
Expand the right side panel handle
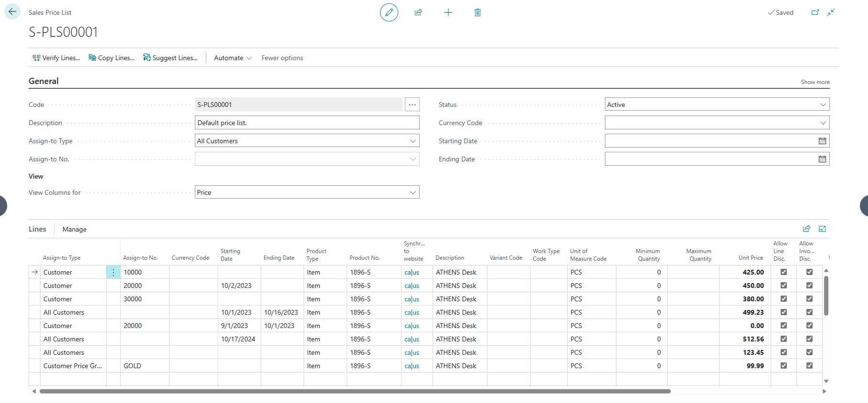[x=864, y=206]
